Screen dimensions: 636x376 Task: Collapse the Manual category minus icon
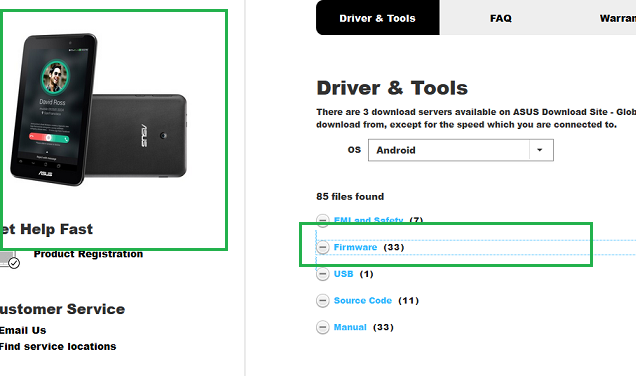[x=322, y=327]
